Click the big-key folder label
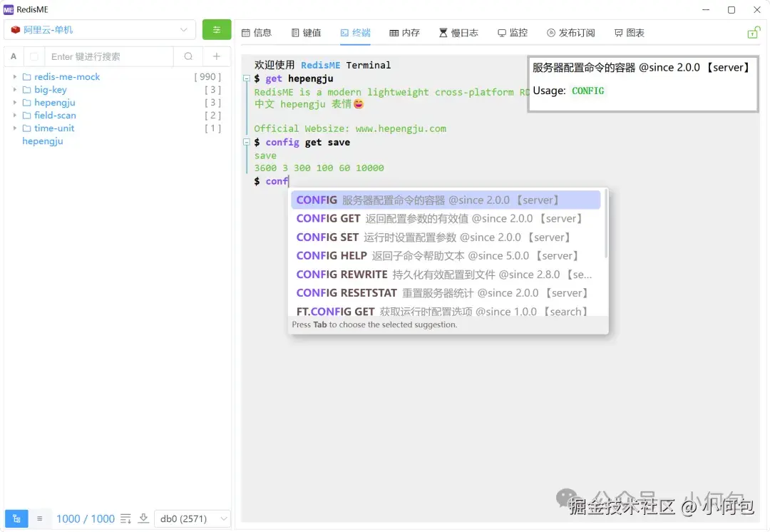The image size is (770, 532). tap(51, 89)
